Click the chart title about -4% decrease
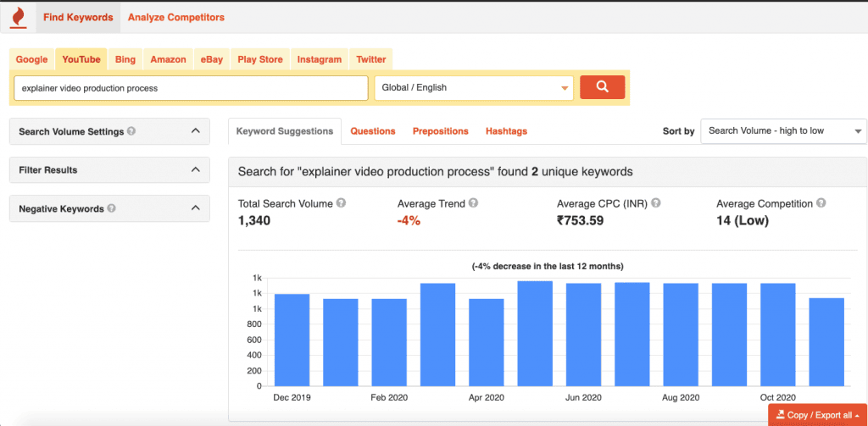868x426 pixels. click(548, 266)
